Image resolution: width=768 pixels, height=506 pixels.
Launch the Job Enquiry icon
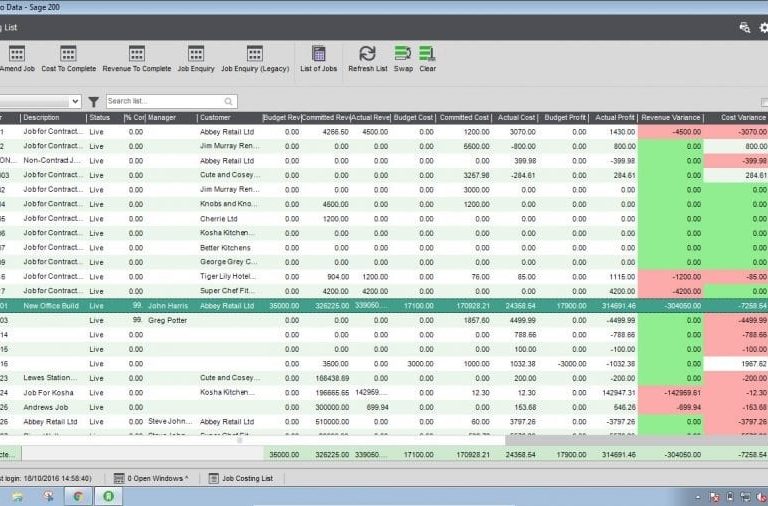[x=196, y=54]
